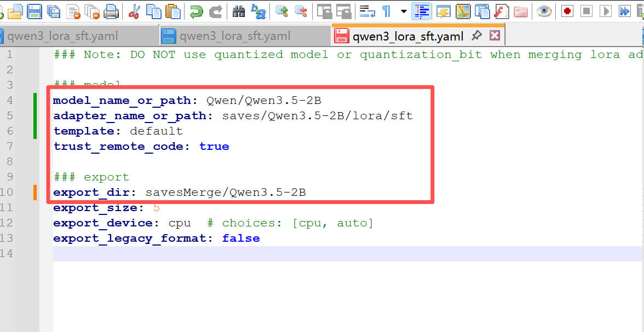Click the value 'Qwen/Qwen3.5-2B' on line 4
The height and width of the screenshot is (332, 644).
click(264, 101)
